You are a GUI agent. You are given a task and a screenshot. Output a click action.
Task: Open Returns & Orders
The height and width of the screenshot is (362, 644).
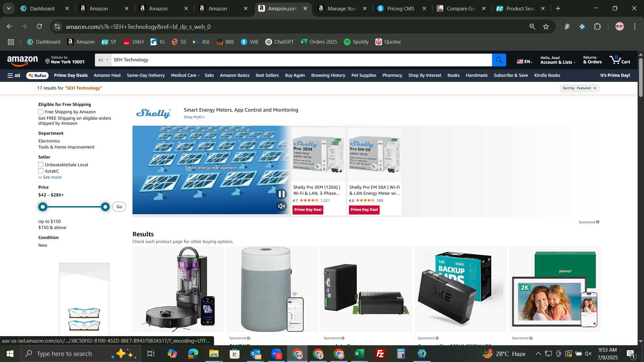592,60
